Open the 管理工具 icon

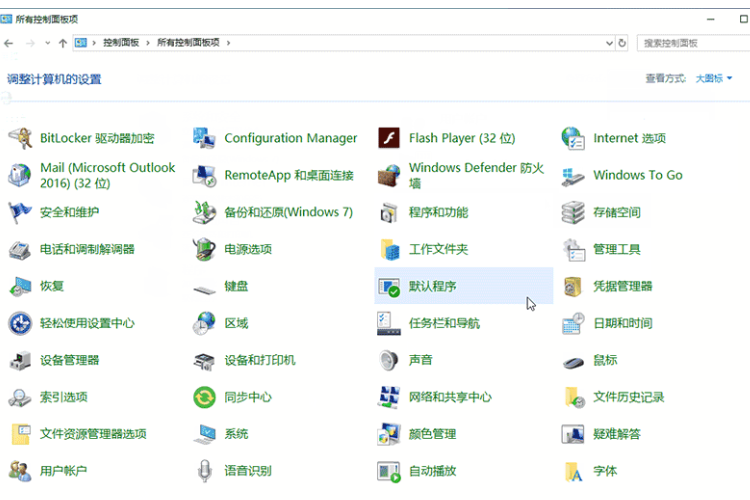(573, 249)
